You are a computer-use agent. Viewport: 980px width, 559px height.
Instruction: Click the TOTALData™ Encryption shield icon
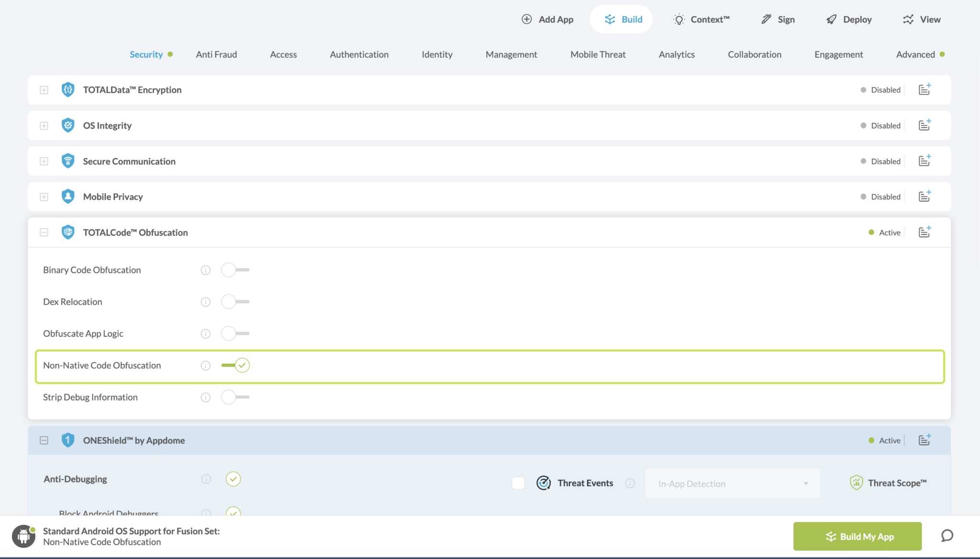pyautogui.click(x=68, y=89)
